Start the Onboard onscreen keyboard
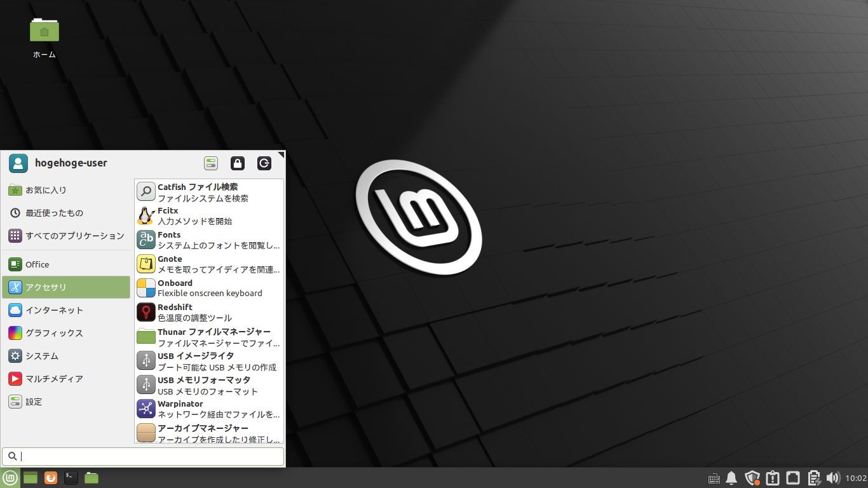 pyautogui.click(x=209, y=288)
